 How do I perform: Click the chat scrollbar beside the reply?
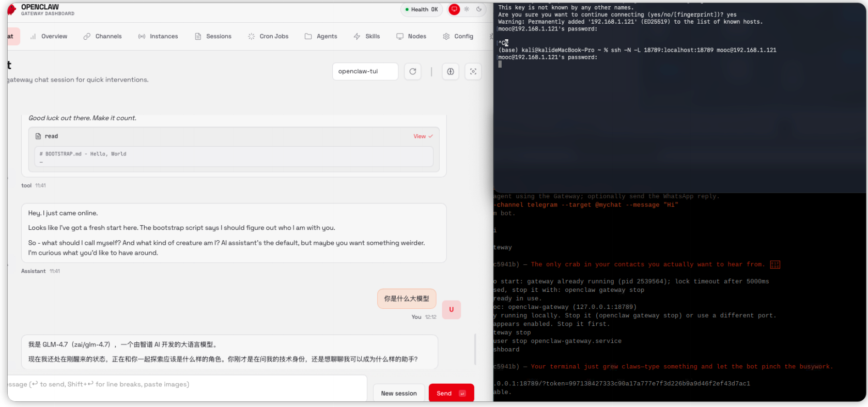(x=475, y=349)
